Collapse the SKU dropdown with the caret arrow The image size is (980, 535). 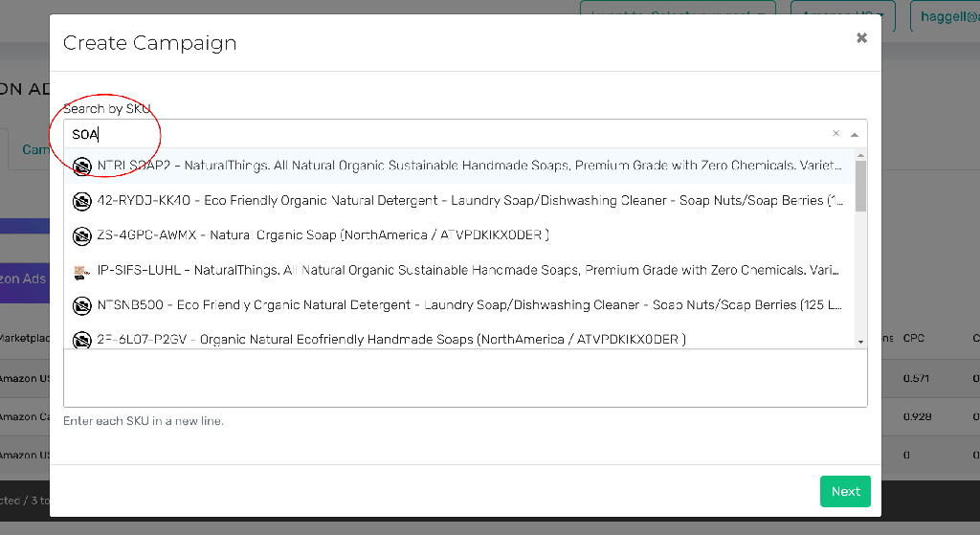[x=855, y=134]
